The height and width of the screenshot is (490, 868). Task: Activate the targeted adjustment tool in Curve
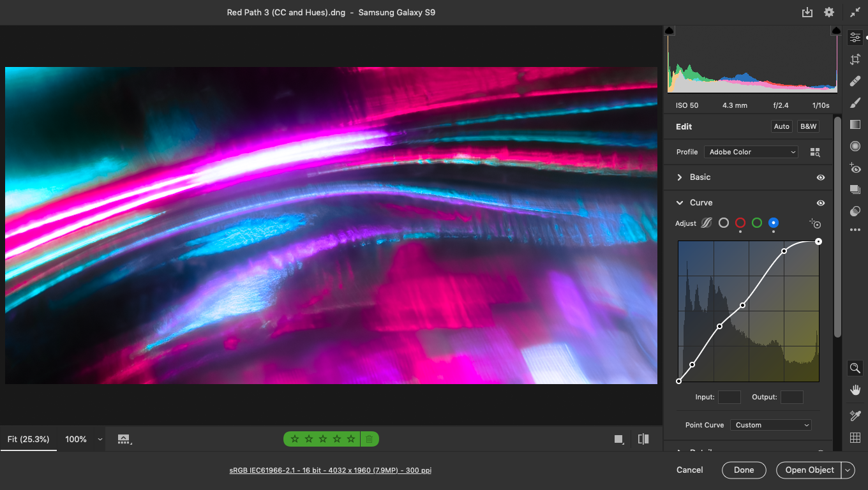(815, 223)
